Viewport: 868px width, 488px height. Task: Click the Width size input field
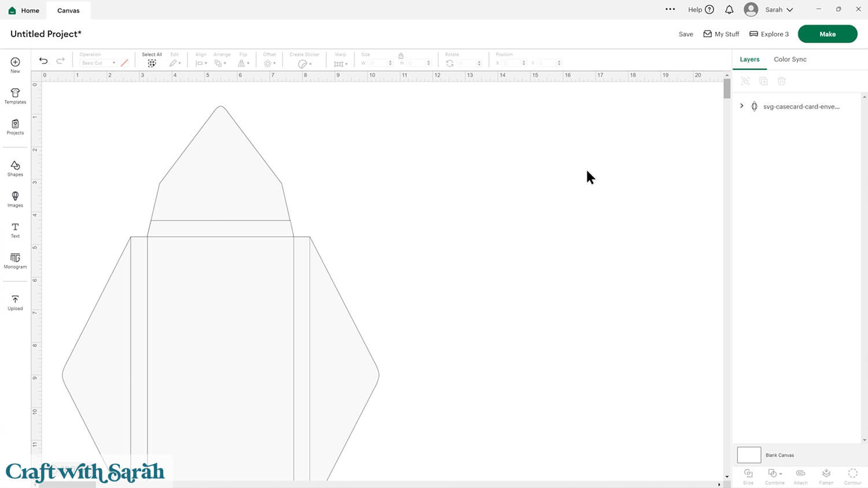tap(380, 63)
